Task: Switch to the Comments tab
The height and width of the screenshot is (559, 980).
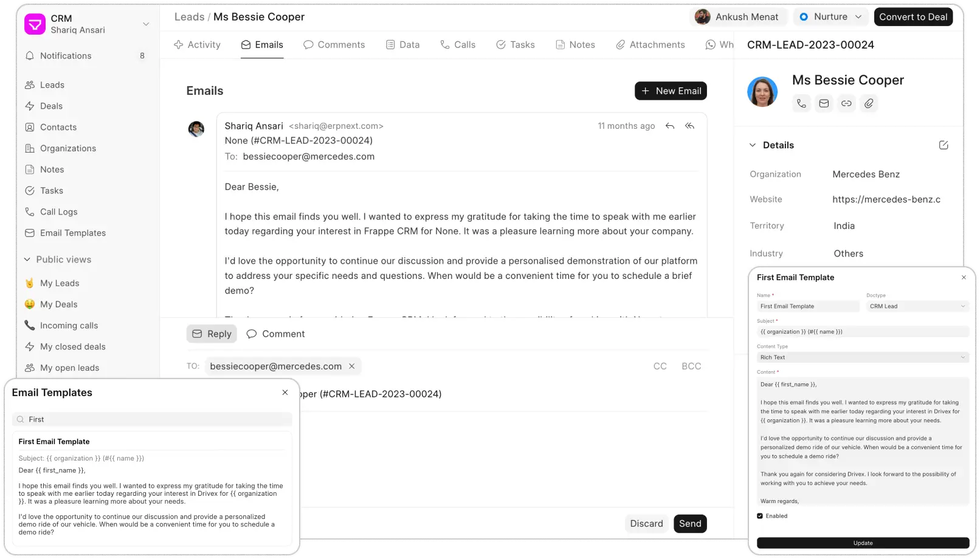Action: [x=334, y=45]
